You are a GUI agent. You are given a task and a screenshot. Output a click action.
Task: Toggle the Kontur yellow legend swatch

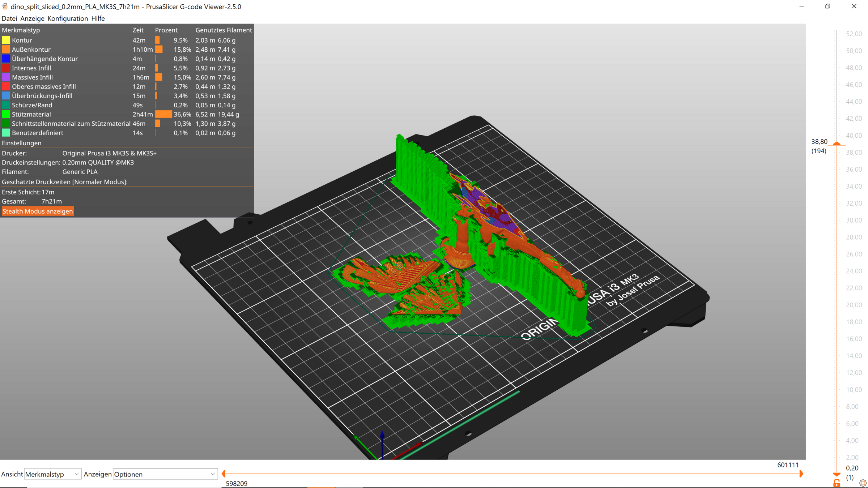coord(6,40)
